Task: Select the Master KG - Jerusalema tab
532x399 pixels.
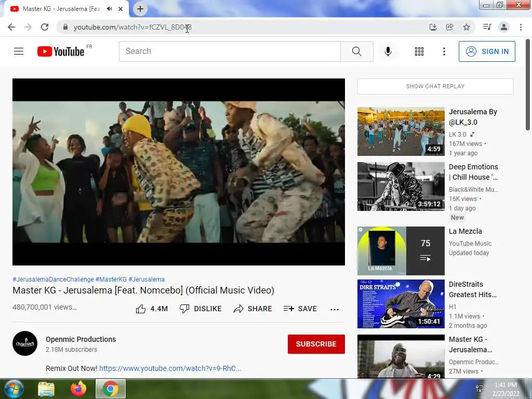Action: point(62,9)
